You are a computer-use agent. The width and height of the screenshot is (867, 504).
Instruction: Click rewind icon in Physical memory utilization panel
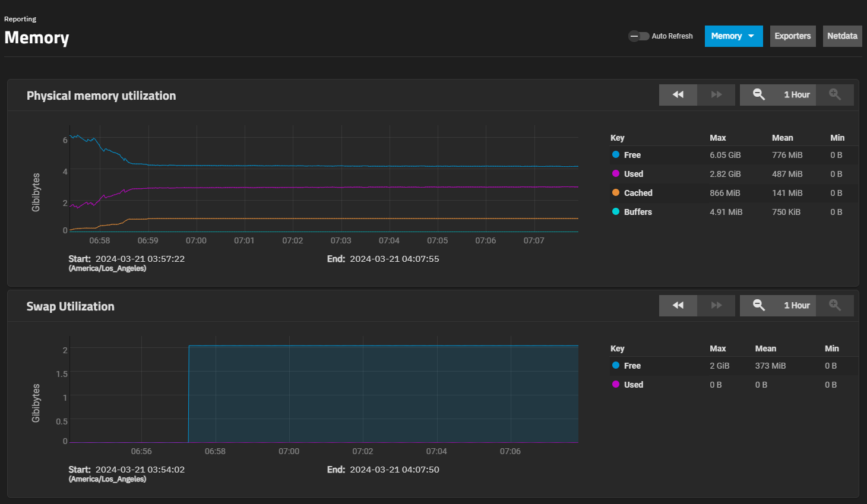pyautogui.click(x=678, y=95)
